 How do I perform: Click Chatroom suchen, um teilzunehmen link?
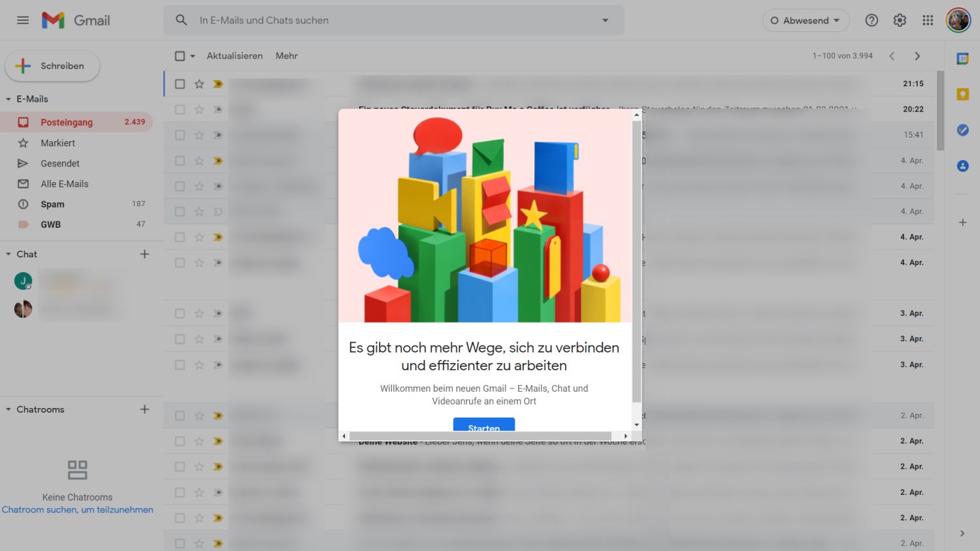coord(77,510)
